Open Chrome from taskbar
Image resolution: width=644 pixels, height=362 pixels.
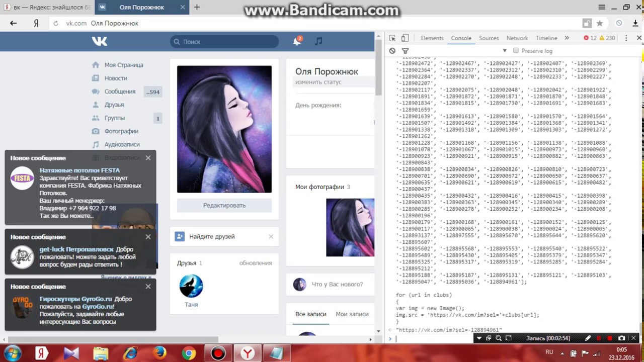point(189,353)
